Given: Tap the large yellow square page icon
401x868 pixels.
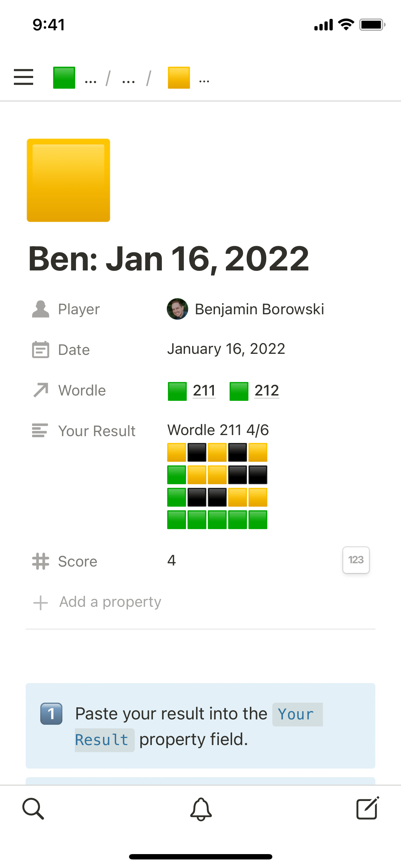Looking at the screenshot, I should pyautogui.click(x=68, y=180).
